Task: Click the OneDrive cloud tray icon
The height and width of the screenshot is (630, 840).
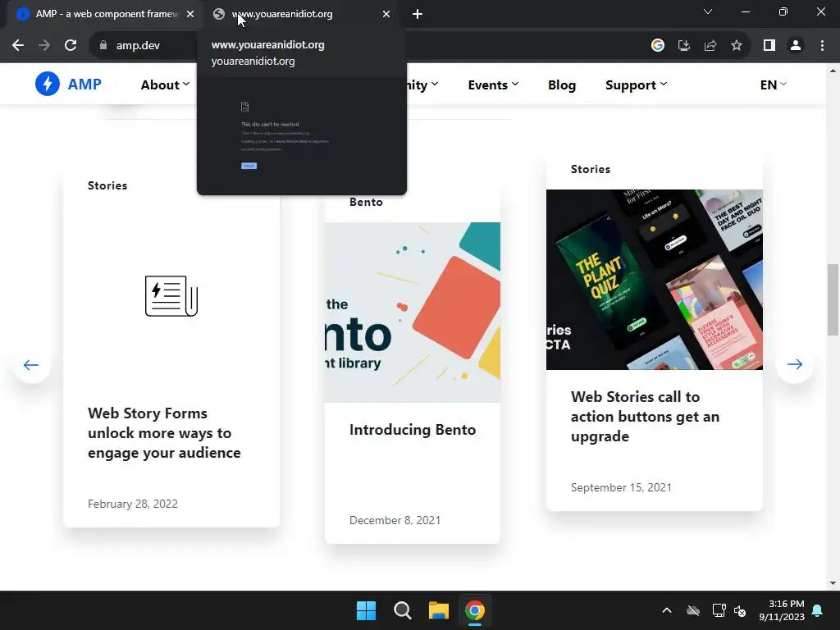Action: click(693, 610)
